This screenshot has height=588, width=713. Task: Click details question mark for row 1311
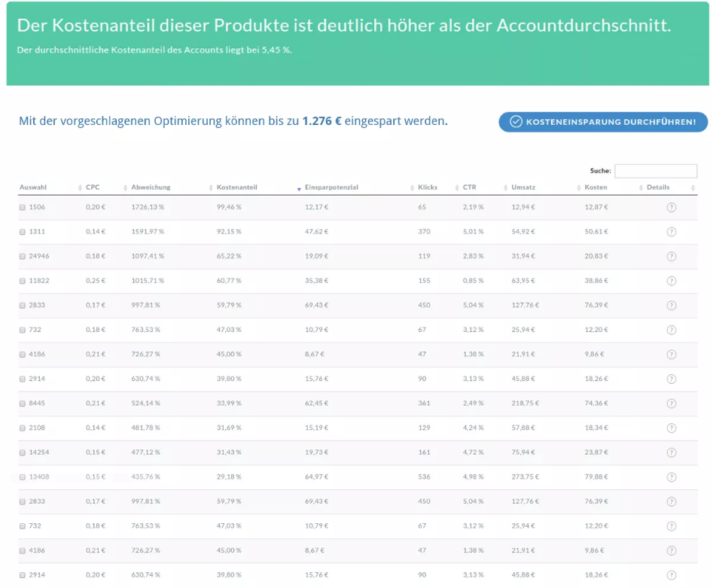[671, 232]
